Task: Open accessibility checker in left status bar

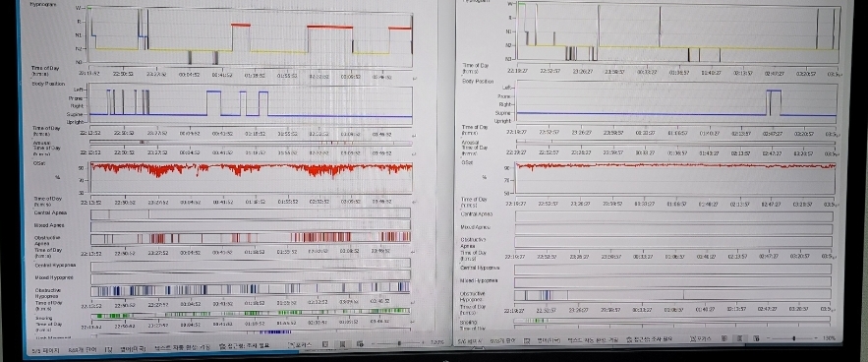Action: pyautogui.click(x=244, y=346)
